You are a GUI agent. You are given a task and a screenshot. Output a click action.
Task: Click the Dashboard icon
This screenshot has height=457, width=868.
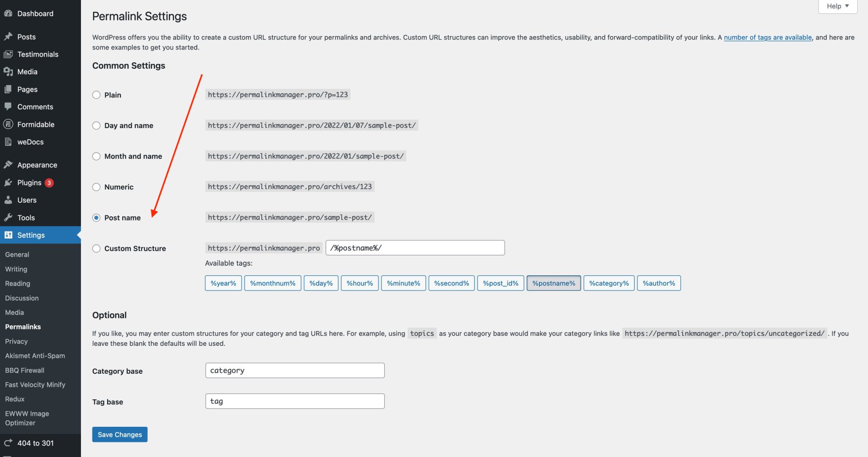pos(8,13)
